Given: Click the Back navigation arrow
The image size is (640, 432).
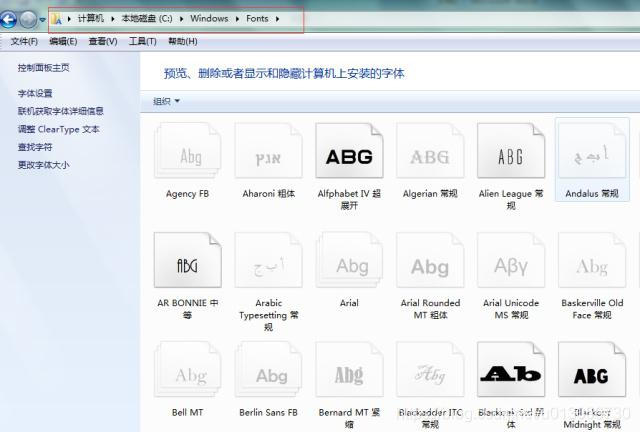Looking at the screenshot, I should click(8, 19).
